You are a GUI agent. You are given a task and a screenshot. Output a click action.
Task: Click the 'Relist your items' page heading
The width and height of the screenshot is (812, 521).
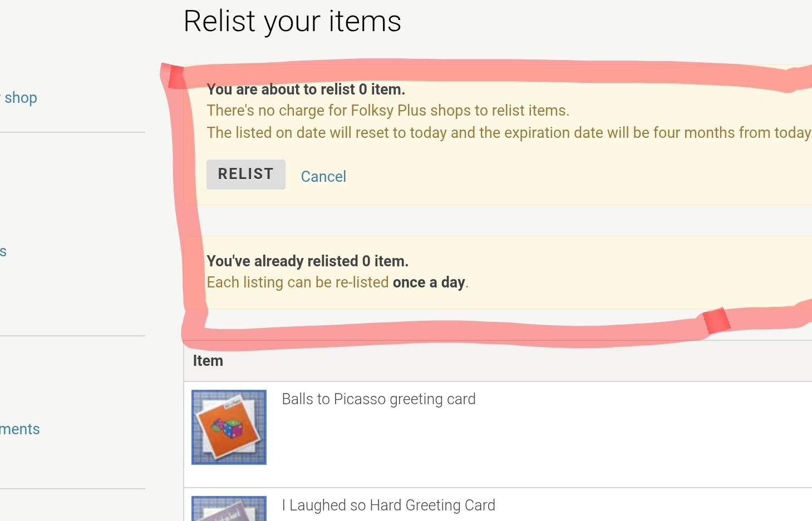[292, 22]
